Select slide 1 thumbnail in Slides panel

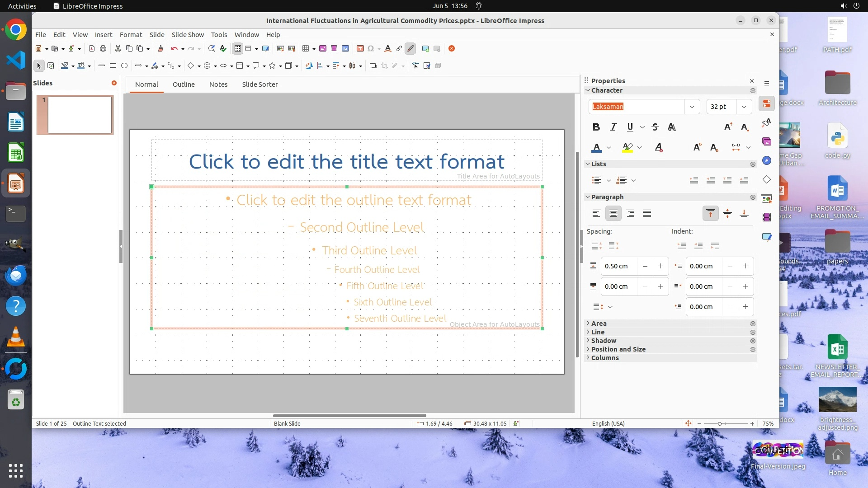[80, 115]
